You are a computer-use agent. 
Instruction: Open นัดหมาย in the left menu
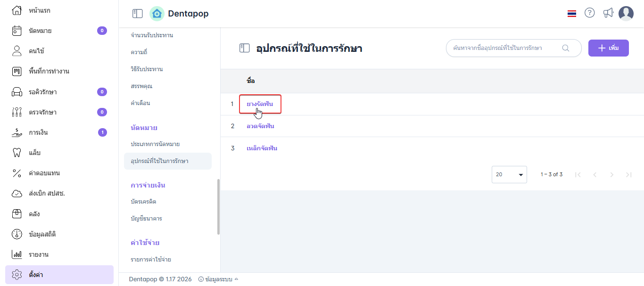pos(59,31)
